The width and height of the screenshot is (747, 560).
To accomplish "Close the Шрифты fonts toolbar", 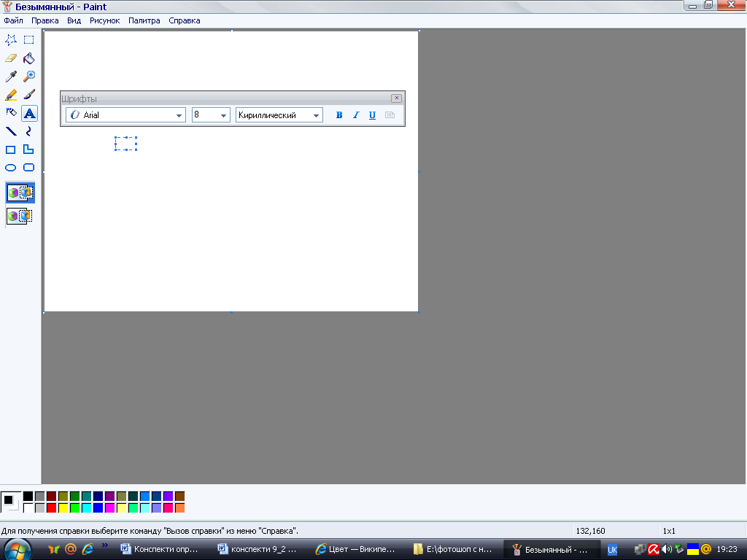I will point(396,98).
